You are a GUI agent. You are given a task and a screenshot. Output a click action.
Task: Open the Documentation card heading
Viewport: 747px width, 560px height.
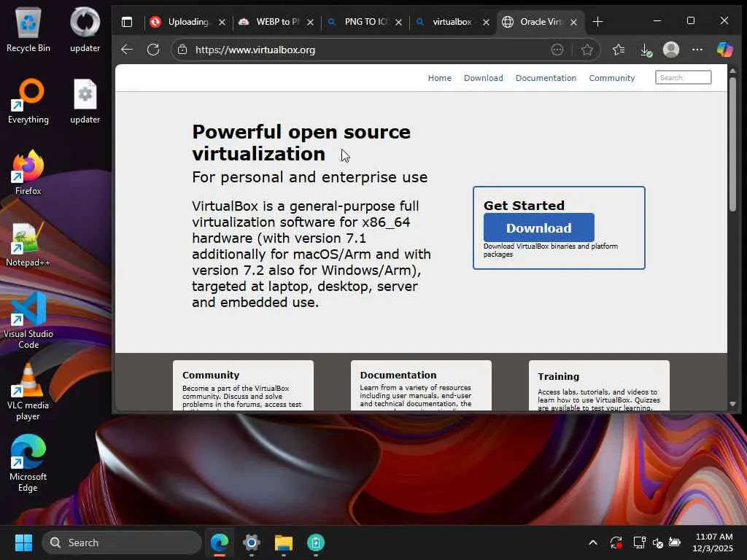click(398, 376)
